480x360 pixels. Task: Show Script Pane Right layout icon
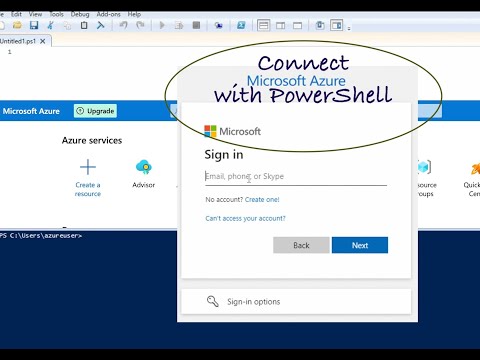[281, 26]
